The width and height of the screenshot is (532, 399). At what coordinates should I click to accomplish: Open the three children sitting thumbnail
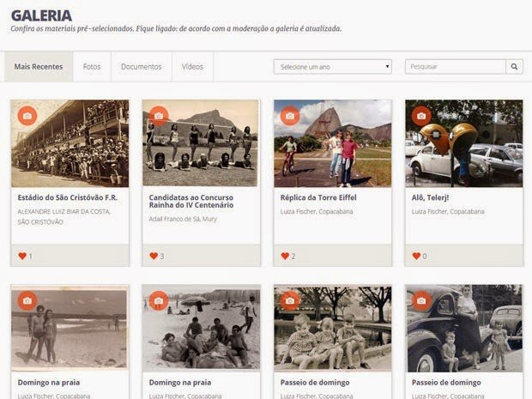coord(333,328)
